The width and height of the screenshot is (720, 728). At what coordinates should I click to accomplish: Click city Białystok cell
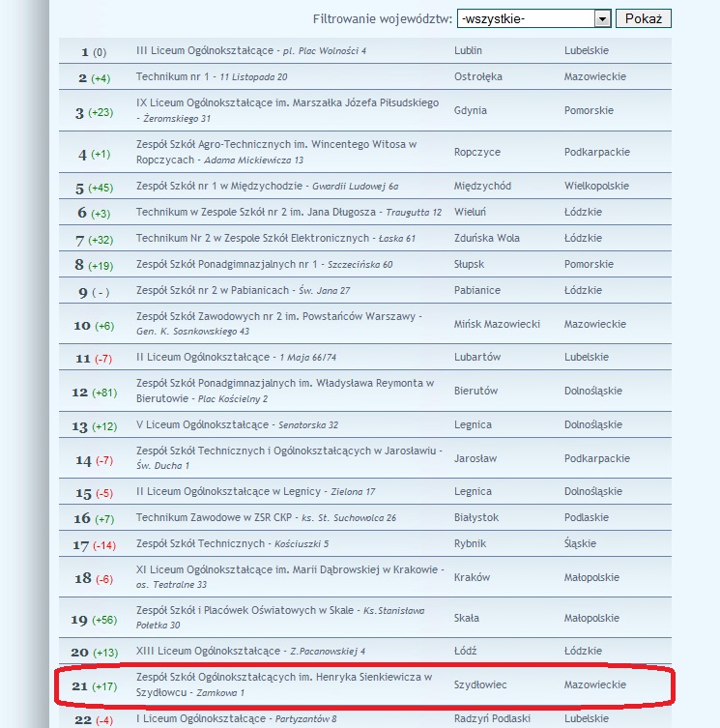pos(476,517)
